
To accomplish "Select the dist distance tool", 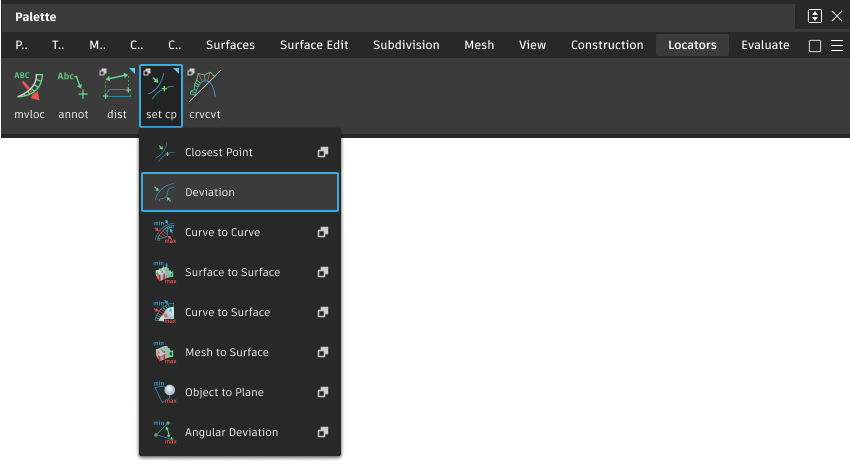I will point(117,89).
